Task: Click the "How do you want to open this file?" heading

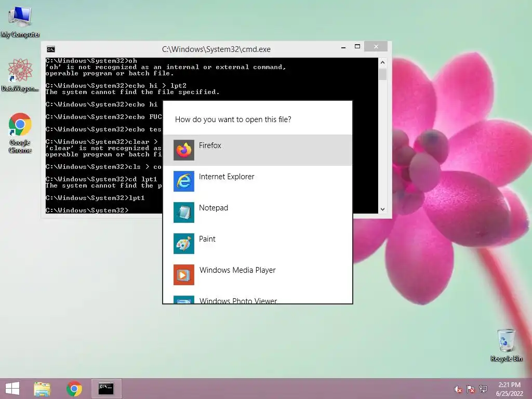Action: coord(233,119)
